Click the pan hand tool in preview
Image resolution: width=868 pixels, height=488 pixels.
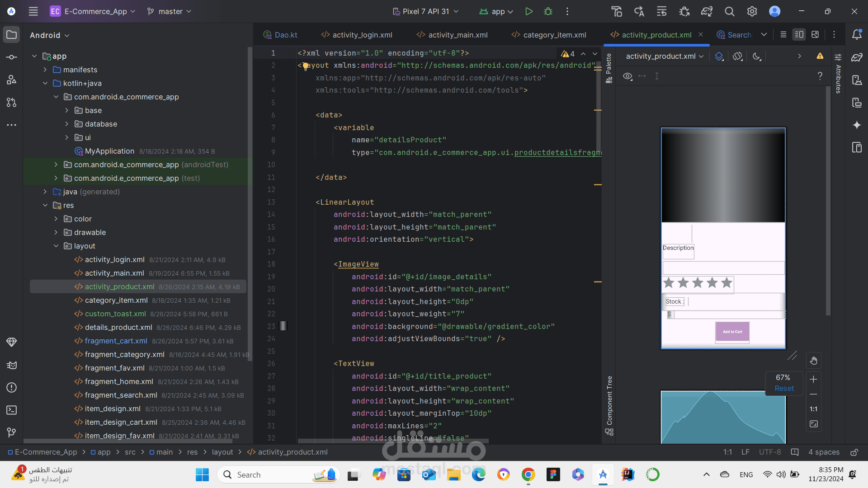click(x=813, y=361)
